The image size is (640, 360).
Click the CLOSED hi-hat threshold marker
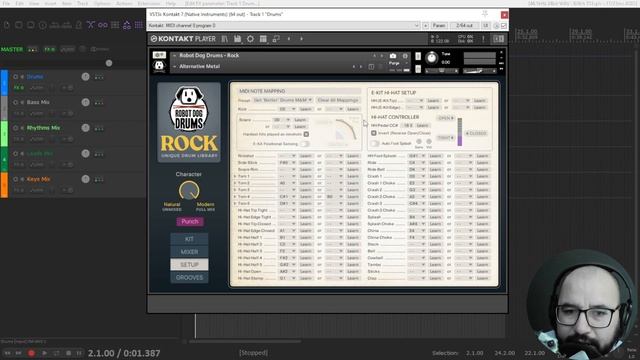(x=476, y=133)
